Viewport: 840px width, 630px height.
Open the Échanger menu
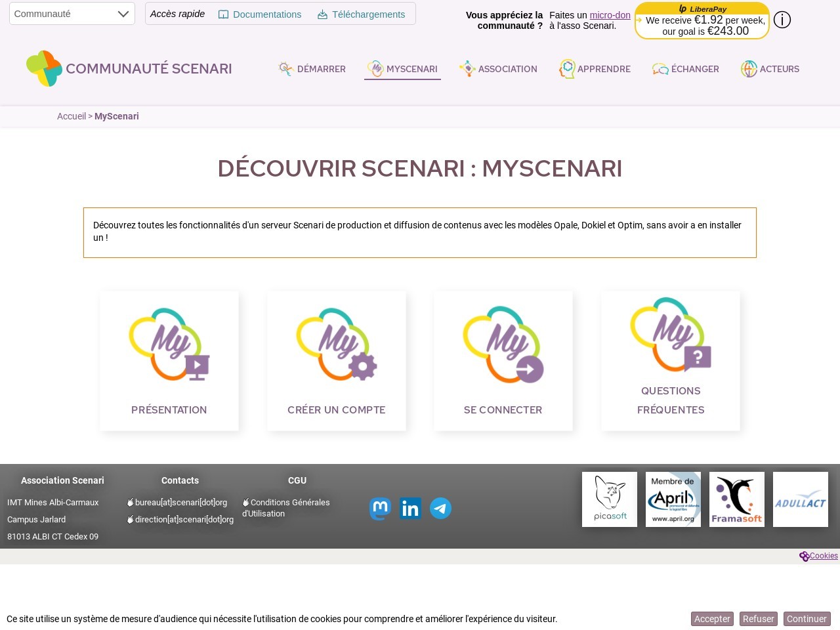click(686, 69)
